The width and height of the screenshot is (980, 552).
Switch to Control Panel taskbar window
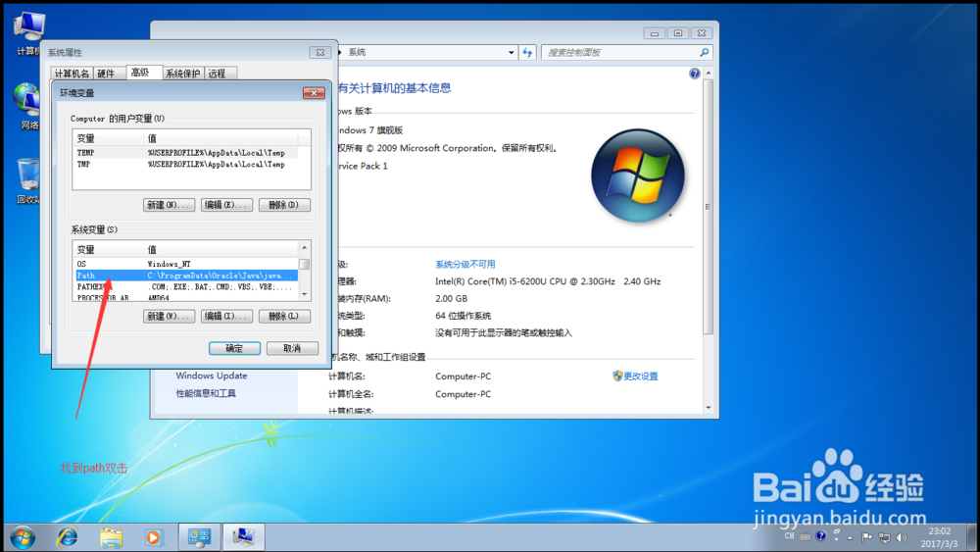point(199,537)
